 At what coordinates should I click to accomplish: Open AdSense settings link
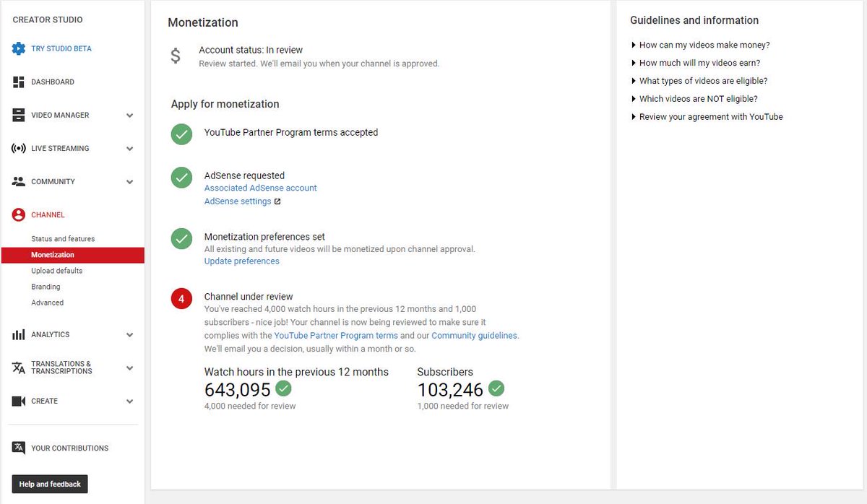tap(238, 201)
